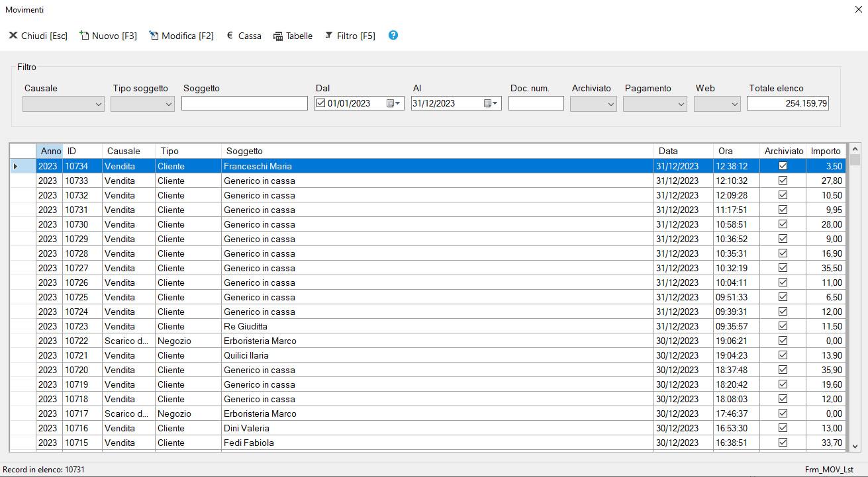The width and height of the screenshot is (868, 477).
Task: Click the vertical scrollbar up arrow
Action: coord(855,150)
